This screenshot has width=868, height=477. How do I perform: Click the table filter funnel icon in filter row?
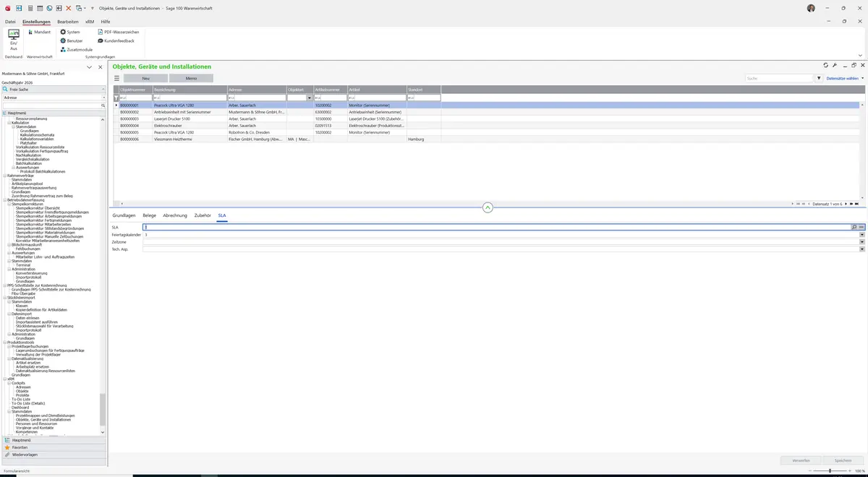coord(116,98)
